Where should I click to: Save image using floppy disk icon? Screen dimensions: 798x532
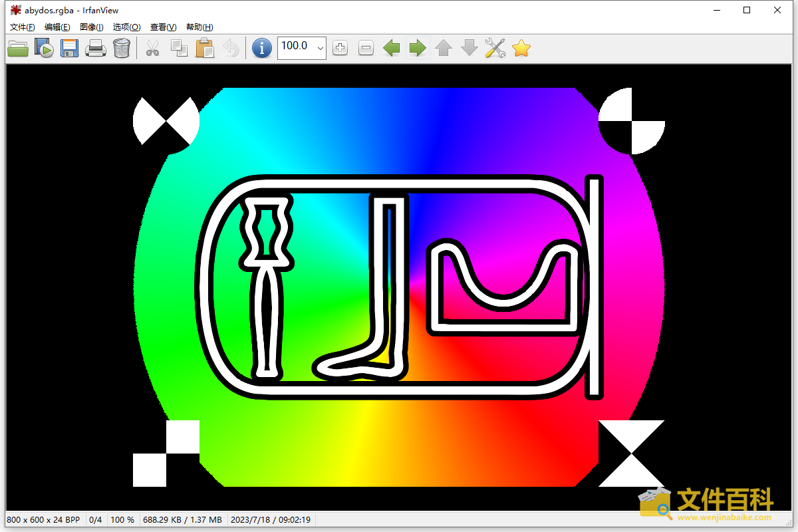coord(70,48)
